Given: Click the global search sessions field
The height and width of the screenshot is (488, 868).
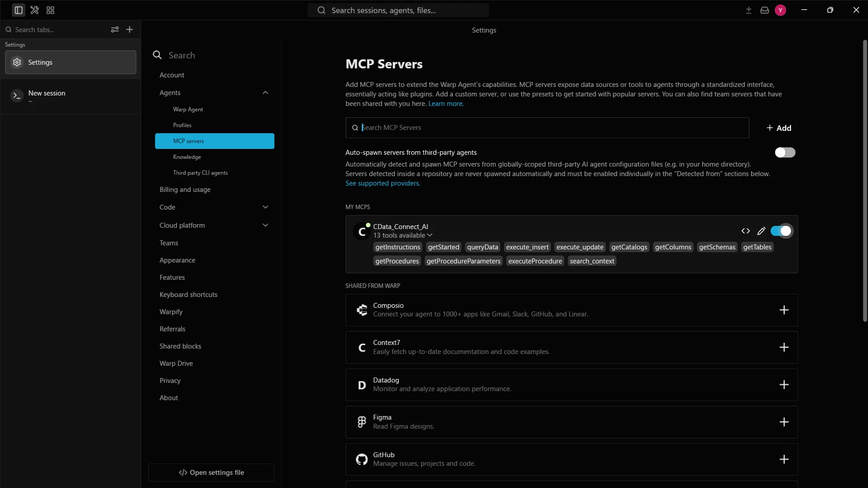Looking at the screenshot, I should 398,10.
